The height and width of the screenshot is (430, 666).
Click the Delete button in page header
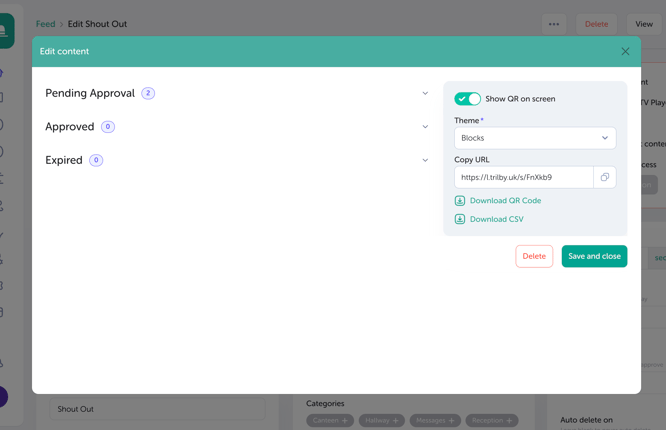pos(596,24)
